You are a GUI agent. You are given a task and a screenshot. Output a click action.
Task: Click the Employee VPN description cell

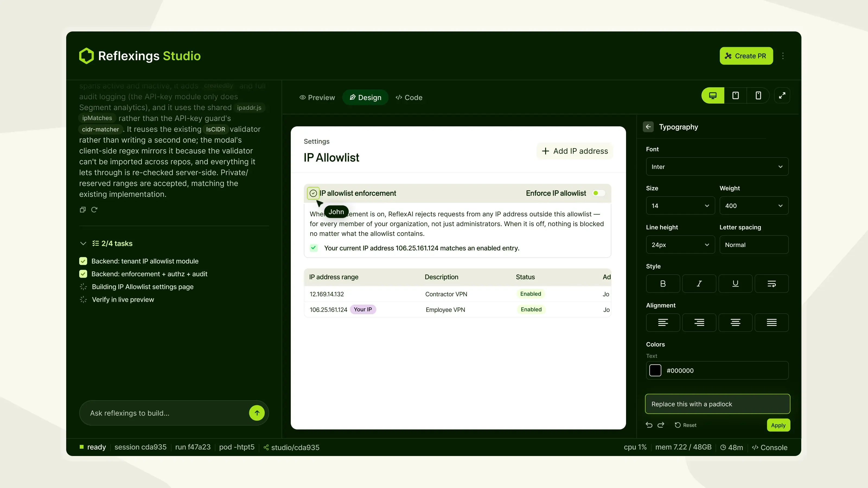[x=445, y=310]
